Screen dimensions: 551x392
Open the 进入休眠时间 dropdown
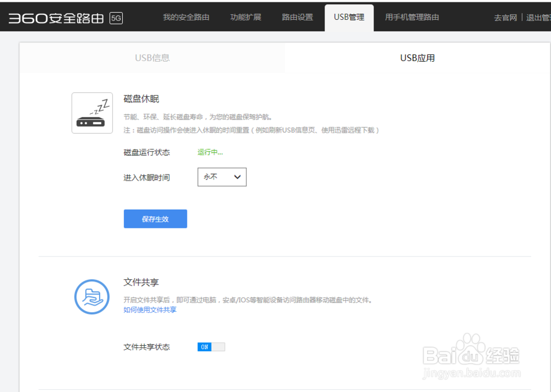[x=222, y=177]
